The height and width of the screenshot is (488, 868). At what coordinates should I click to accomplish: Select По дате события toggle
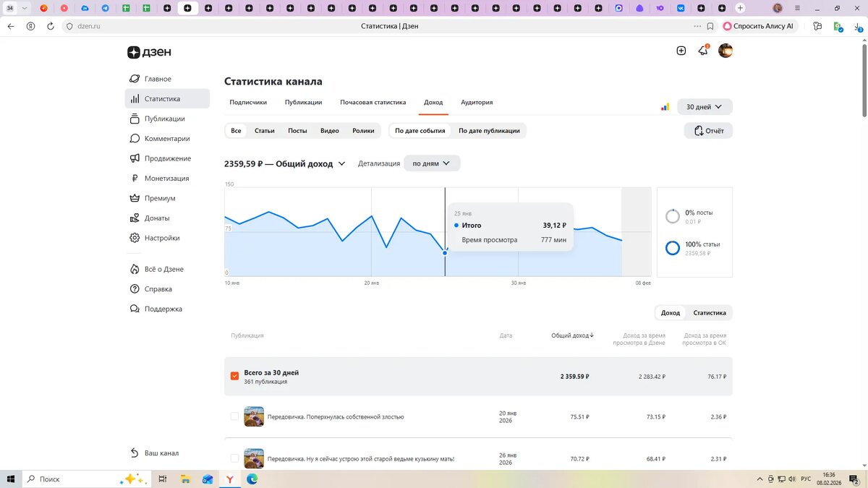coord(420,131)
